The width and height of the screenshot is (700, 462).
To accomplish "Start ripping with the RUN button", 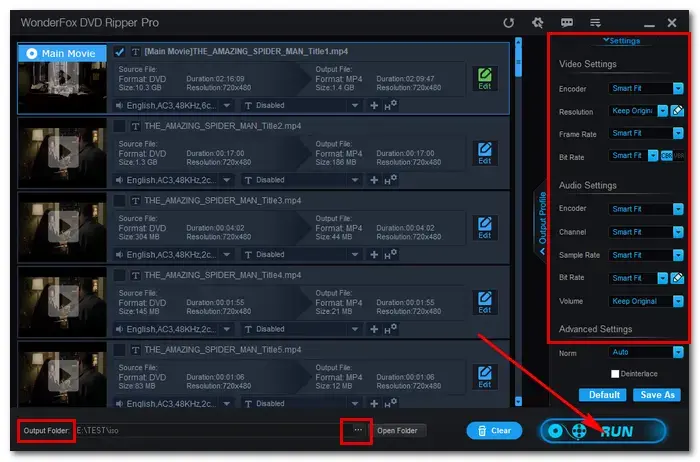I will click(603, 431).
